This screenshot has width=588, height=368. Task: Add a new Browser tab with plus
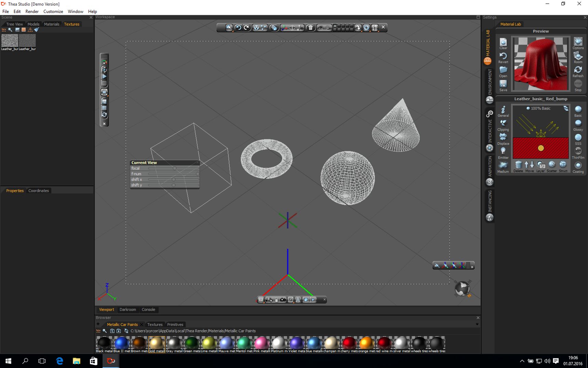(x=98, y=324)
